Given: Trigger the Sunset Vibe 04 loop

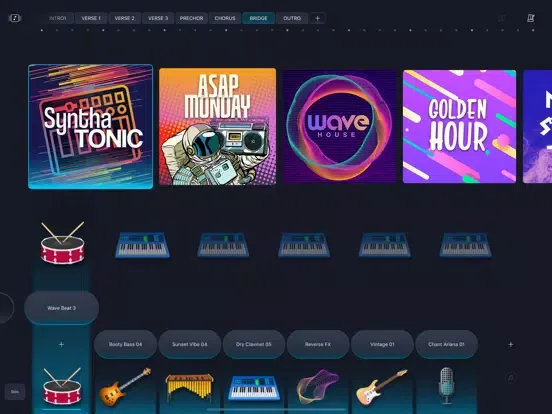Looking at the screenshot, I should click(190, 344).
